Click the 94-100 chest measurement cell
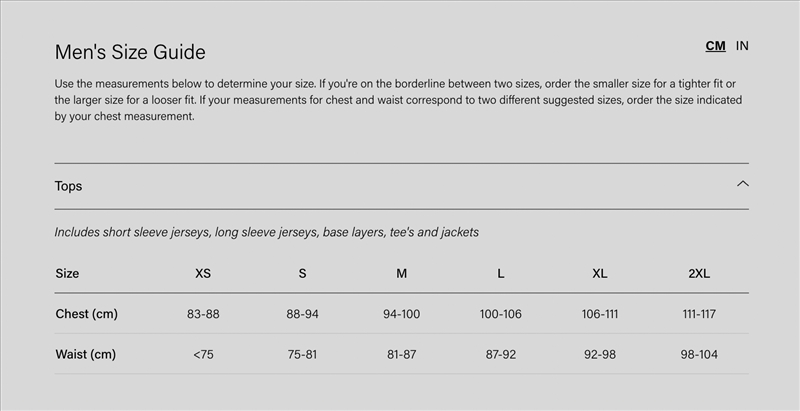The image size is (800, 411). coord(401,314)
